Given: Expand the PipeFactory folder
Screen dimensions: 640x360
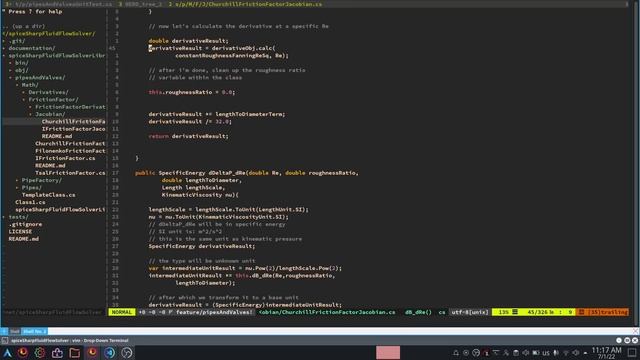Looking at the screenshot, I should [x=39, y=180].
